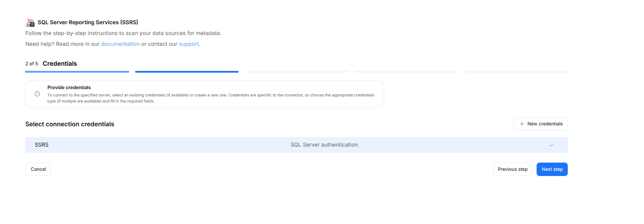
Task: Click the SSRS logo icon
Action: (x=30, y=22)
